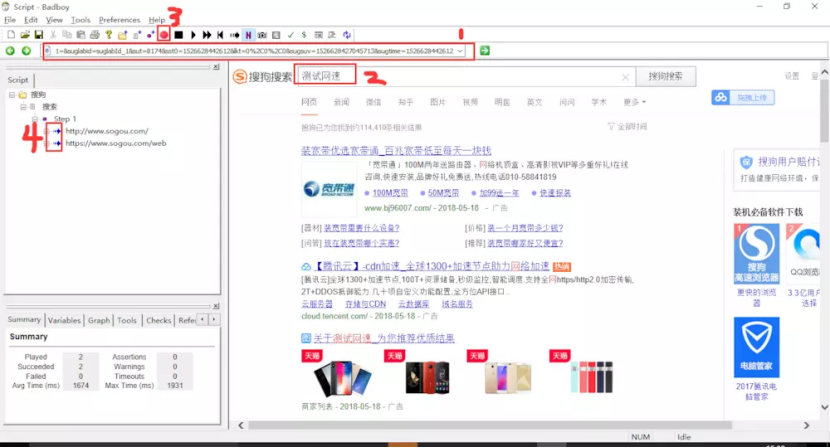Play the script with the Play arrow
Viewport: 830px width, 448px height.
(x=193, y=35)
